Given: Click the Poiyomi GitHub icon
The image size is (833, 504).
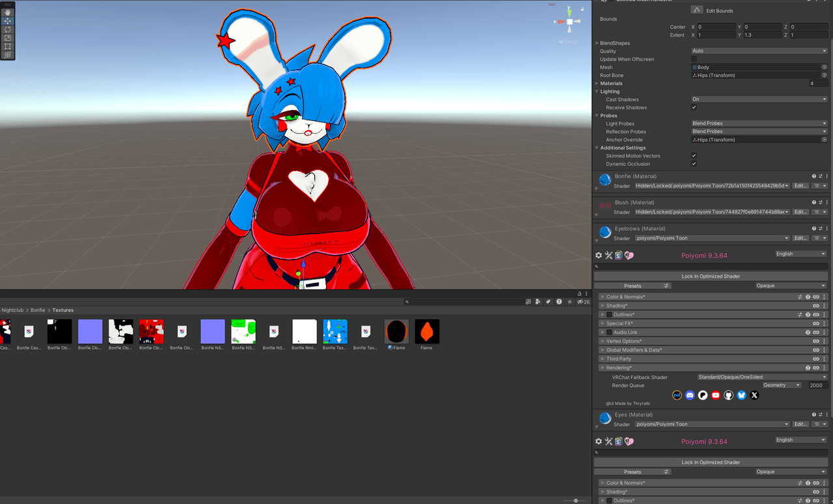Looking at the screenshot, I should tap(729, 395).
